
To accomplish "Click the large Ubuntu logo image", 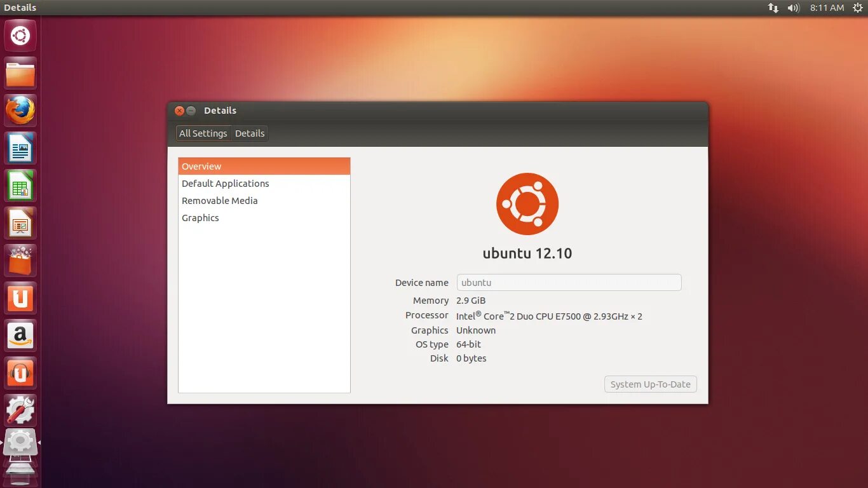I will pos(527,204).
